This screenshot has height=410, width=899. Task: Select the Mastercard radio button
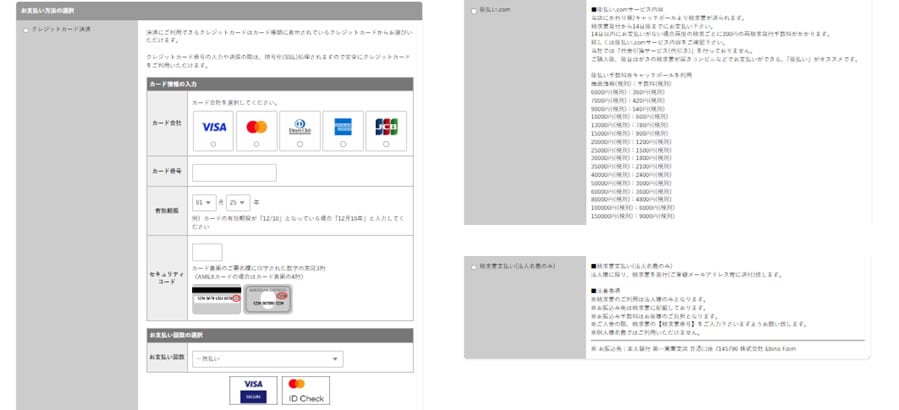coord(257,145)
